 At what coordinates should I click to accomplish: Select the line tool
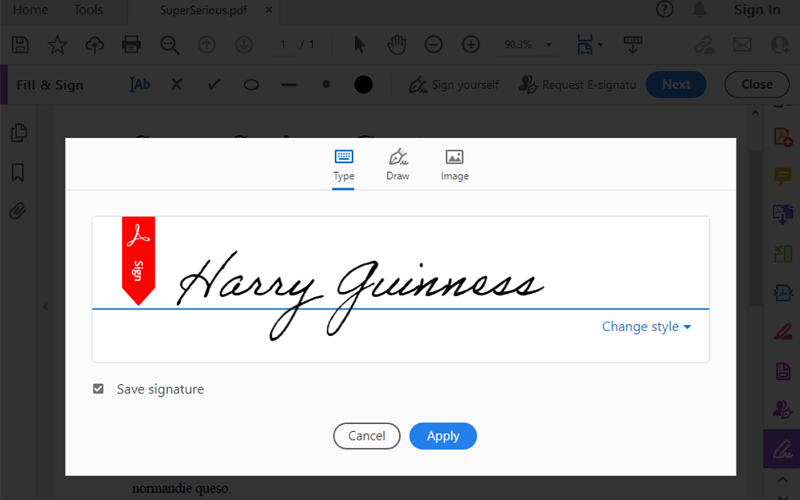(289, 85)
